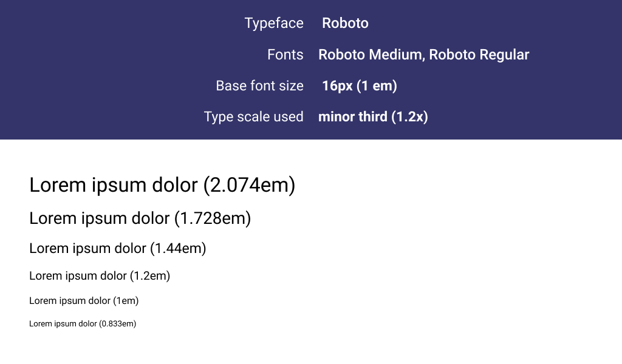Click the 1.2em Lorem ipsum sample

tap(100, 275)
